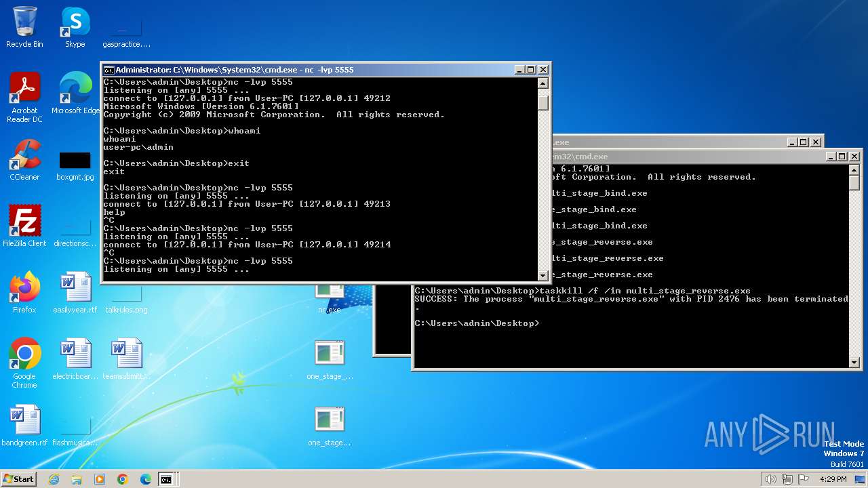Maximize the nc -lvp 5555 cmd window
868x488 pixels.
[x=531, y=70]
